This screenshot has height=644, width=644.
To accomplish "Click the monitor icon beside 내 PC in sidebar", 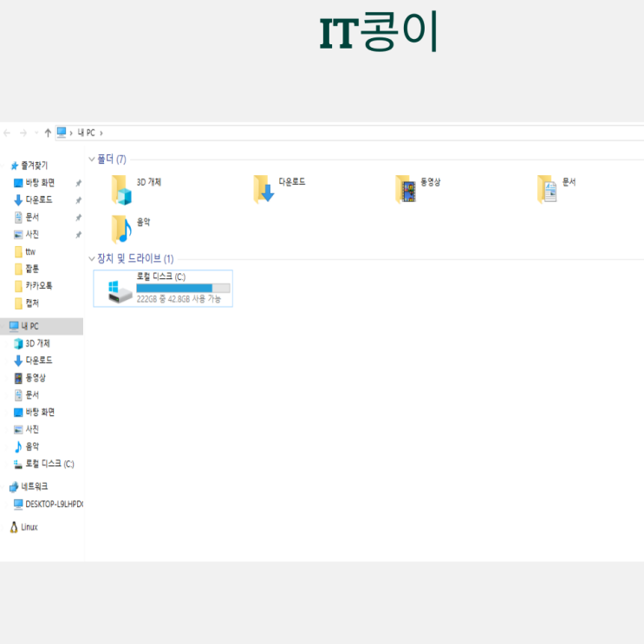I will coord(14,326).
